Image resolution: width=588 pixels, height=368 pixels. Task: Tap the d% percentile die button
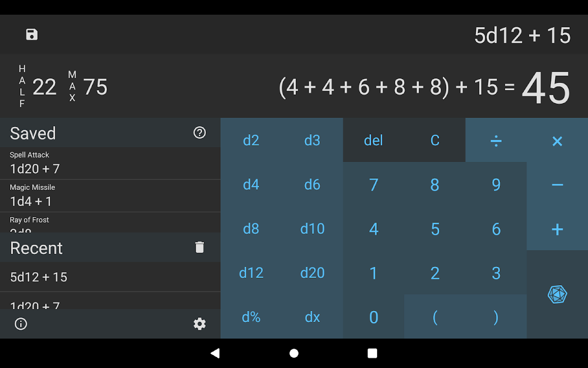(x=251, y=317)
